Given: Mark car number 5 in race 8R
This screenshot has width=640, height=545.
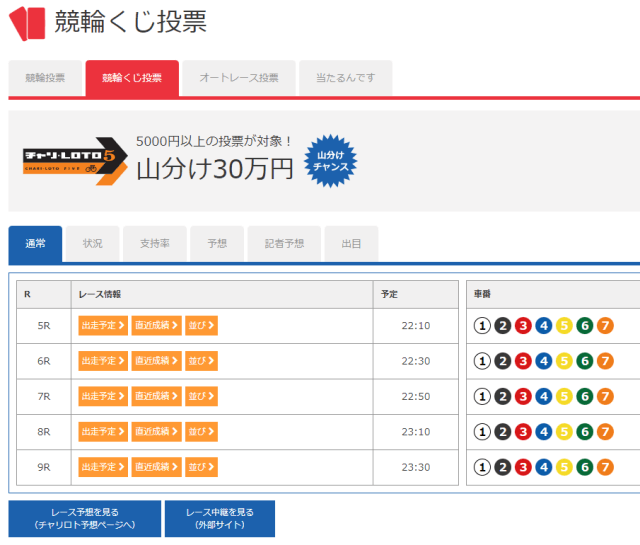Looking at the screenshot, I should [x=564, y=432].
